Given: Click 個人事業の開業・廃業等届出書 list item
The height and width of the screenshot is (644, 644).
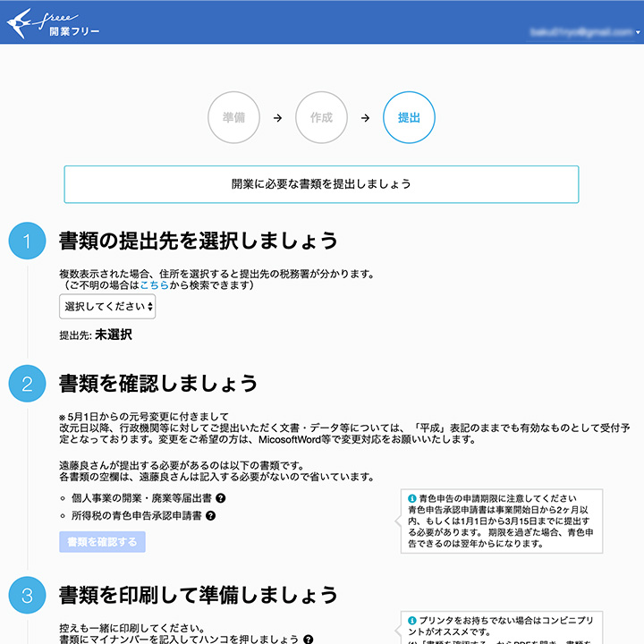Looking at the screenshot, I should pos(141,498).
